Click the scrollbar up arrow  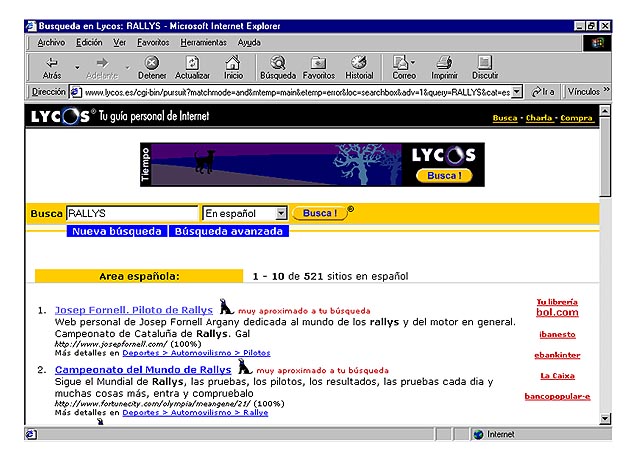(605, 110)
